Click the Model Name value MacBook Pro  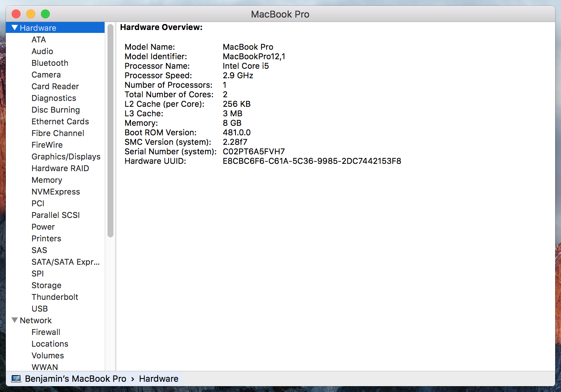248,47
